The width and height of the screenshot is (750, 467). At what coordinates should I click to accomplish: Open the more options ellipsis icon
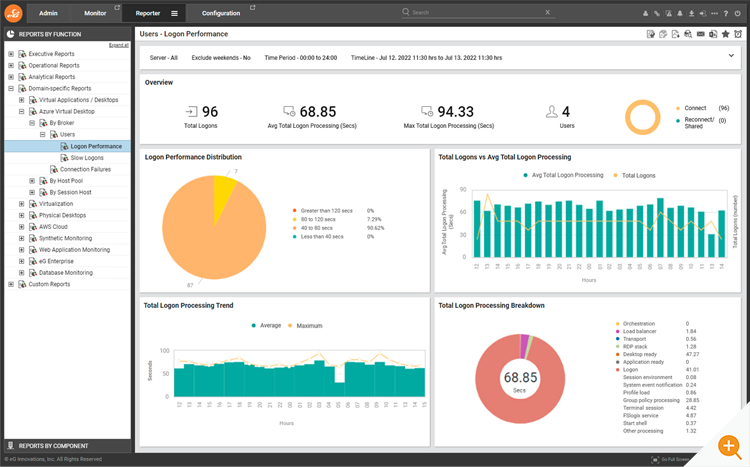(x=714, y=13)
